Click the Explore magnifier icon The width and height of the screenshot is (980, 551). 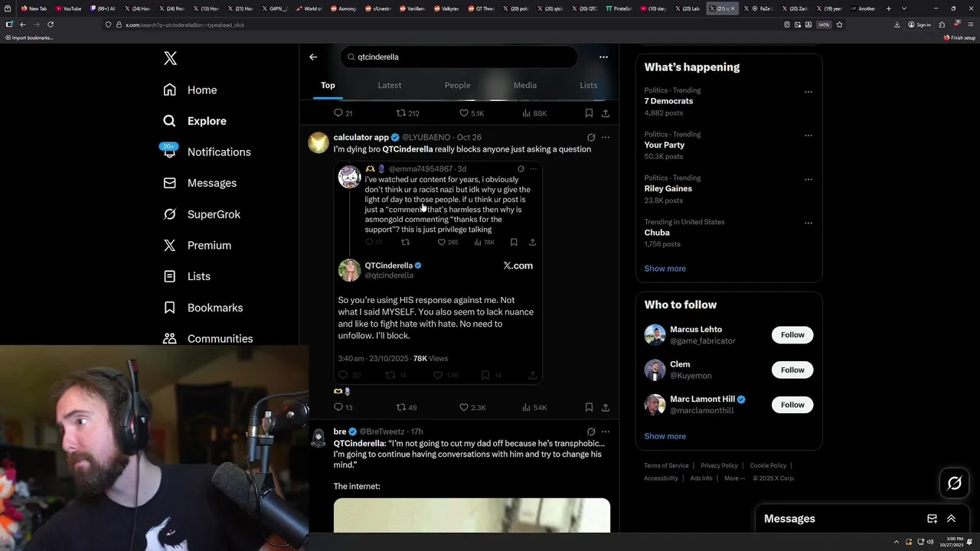click(x=169, y=121)
